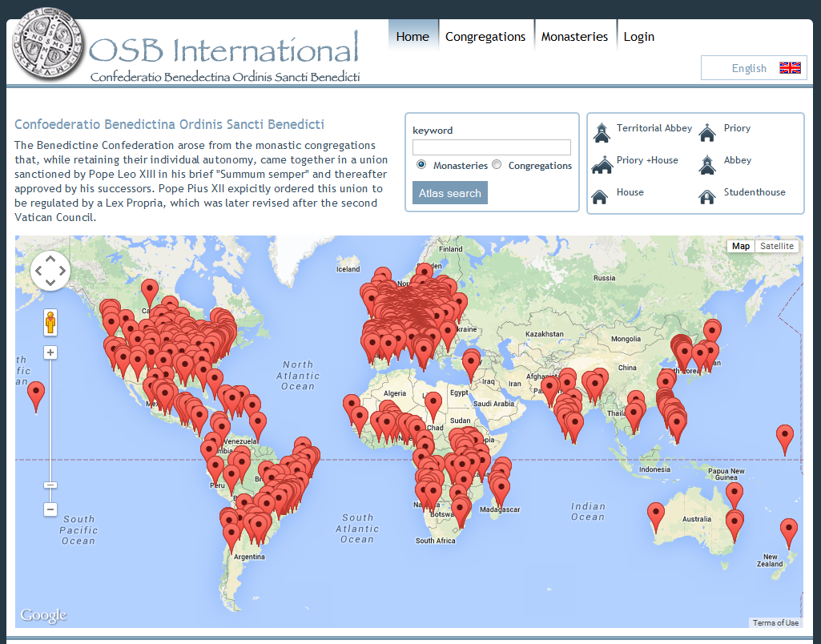Pan the map right with the arrow

pyautogui.click(x=62, y=271)
